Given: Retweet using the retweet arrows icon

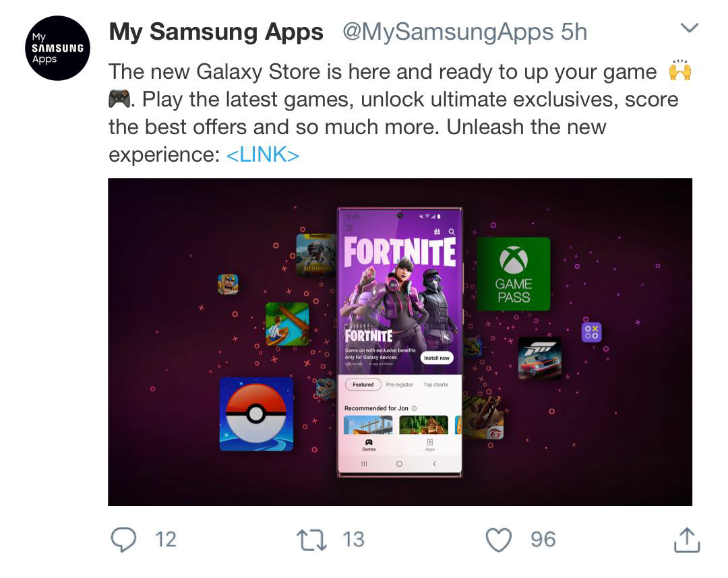Looking at the screenshot, I should (311, 540).
